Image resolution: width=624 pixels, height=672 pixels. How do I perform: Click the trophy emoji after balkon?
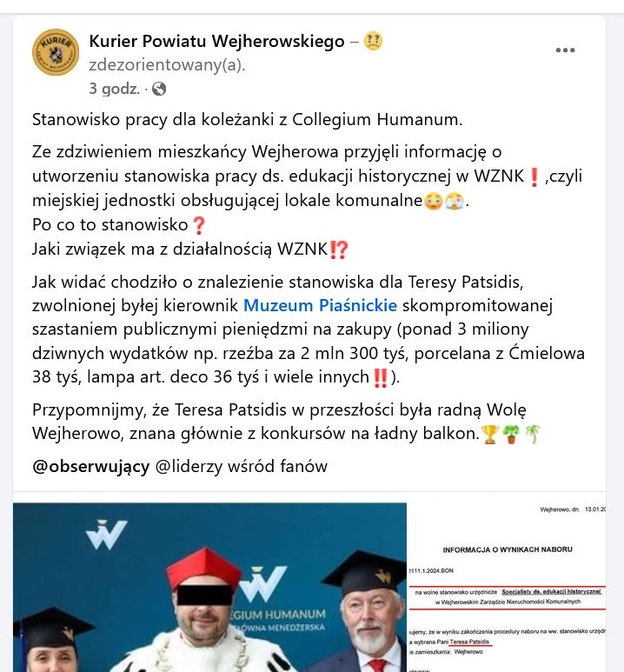pos(490,434)
